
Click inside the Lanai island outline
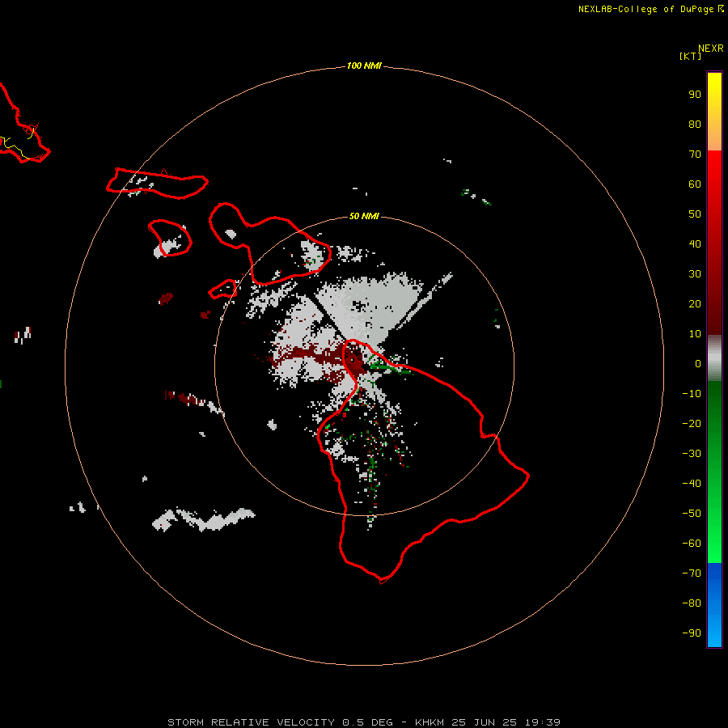[169, 237]
